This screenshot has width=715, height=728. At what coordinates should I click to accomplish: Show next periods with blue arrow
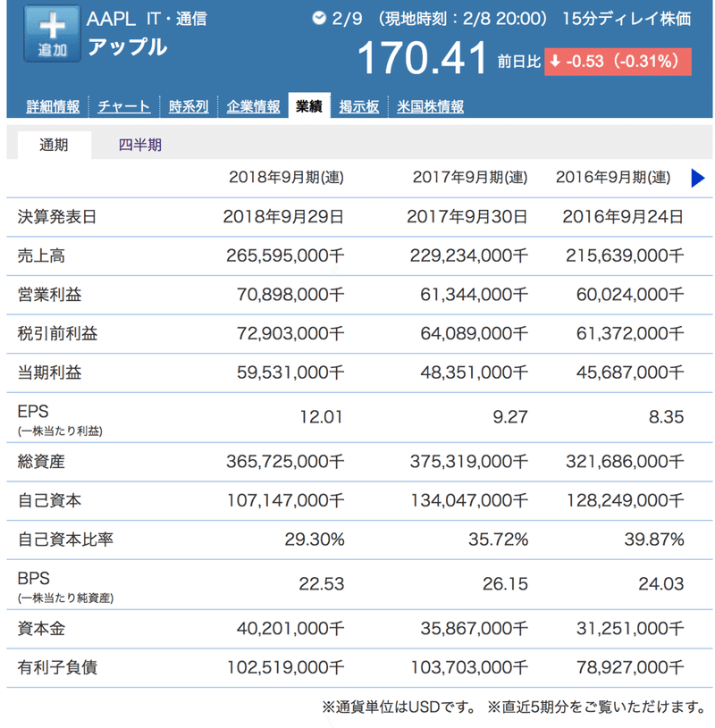(697, 178)
